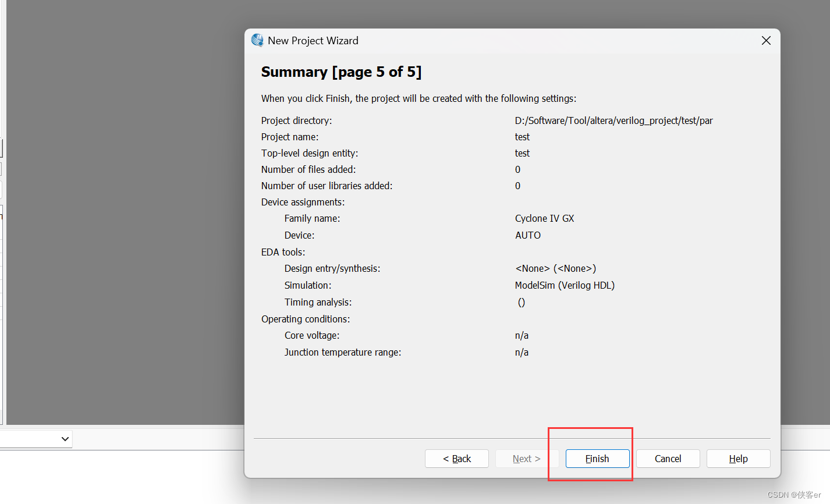Image resolution: width=830 pixels, height=504 pixels.
Task: Click the '<None> (<None>)' value
Action: [555, 268]
